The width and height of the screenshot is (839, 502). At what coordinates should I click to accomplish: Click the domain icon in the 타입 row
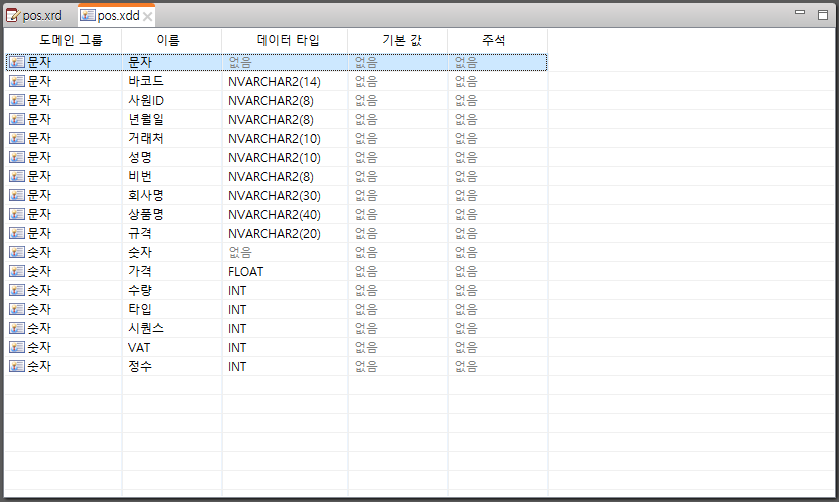pyautogui.click(x=17, y=309)
